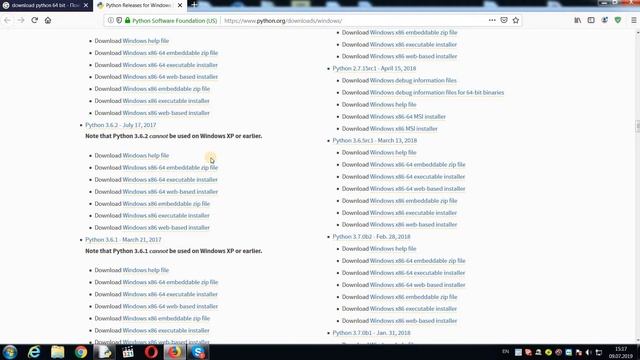
Task: Open the Python 2.7.15rc1 - April 15, 2018 release
Action: coord(374,69)
